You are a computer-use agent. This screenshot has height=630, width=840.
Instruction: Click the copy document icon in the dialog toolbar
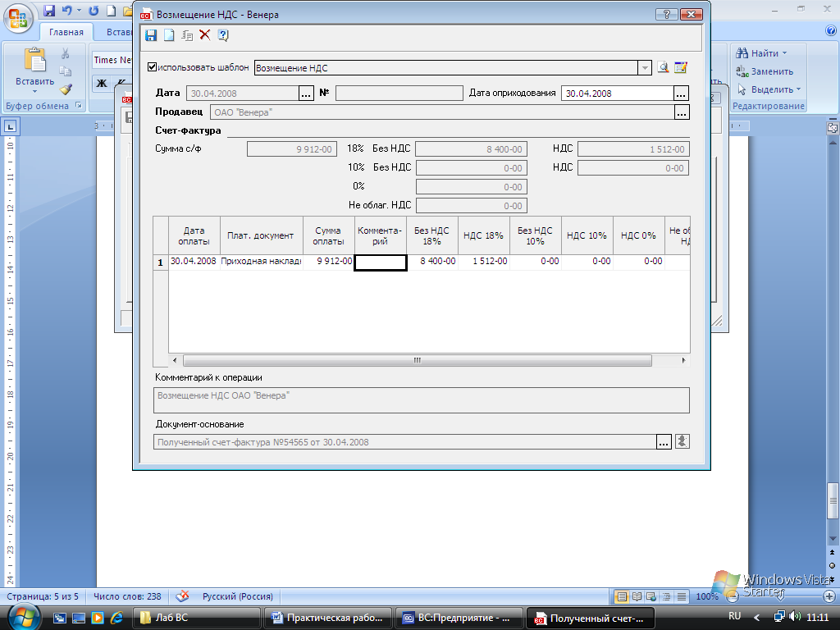pos(187,35)
